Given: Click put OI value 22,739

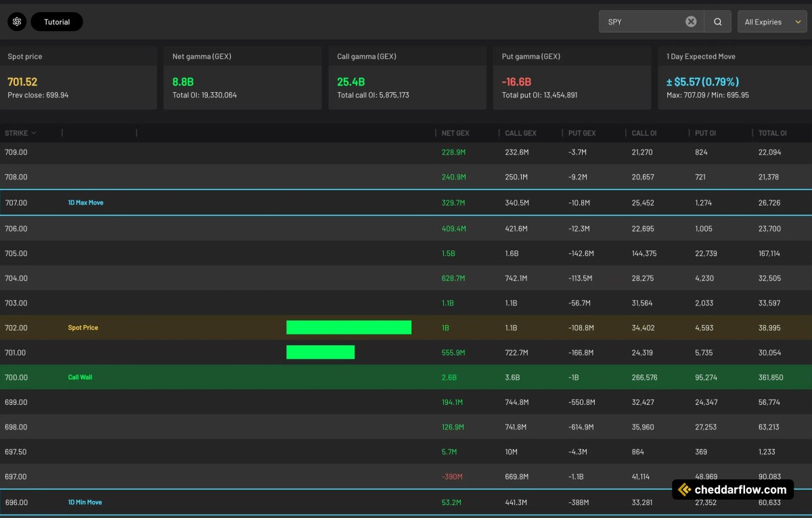Looking at the screenshot, I should pyautogui.click(x=706, y=253).
